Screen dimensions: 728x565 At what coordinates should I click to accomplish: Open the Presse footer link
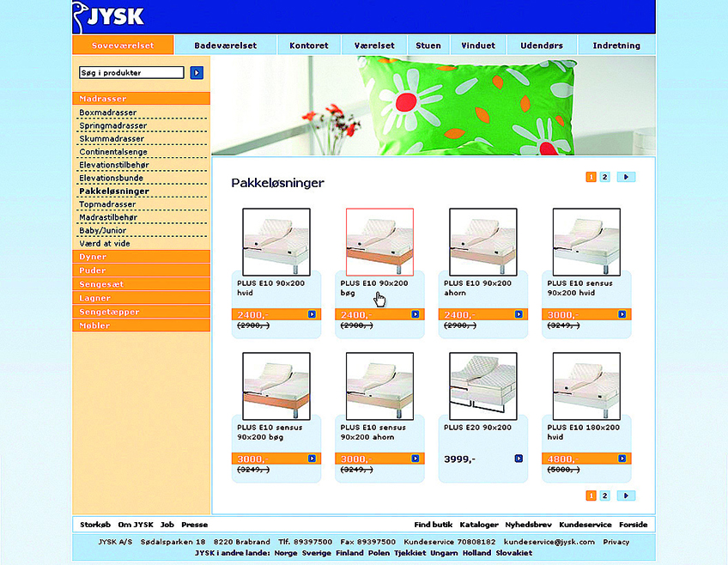[x=195, y=525]
